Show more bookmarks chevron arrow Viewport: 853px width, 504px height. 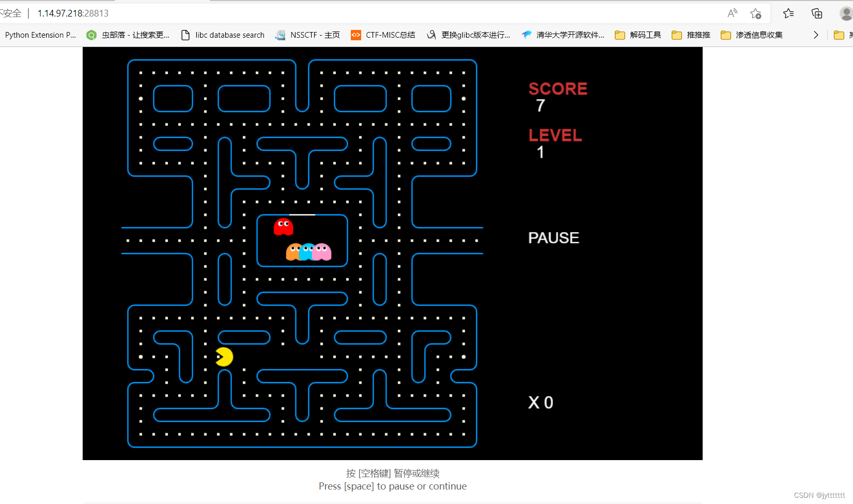coord(816,35)
